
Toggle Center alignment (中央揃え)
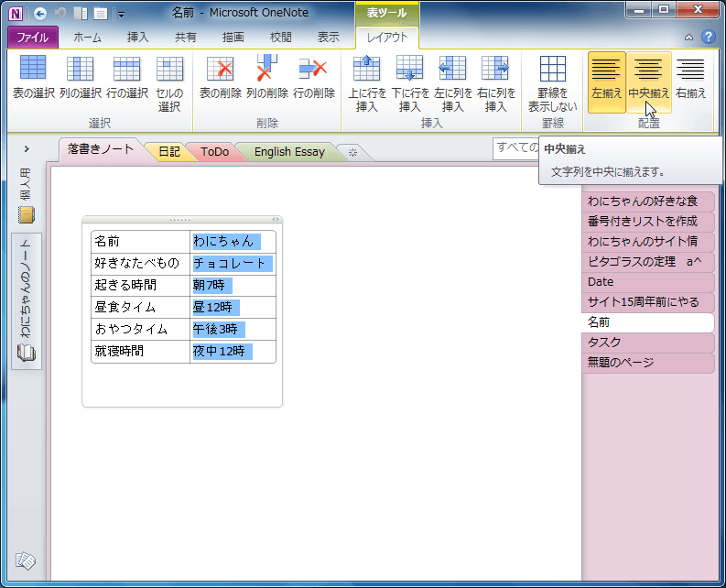[x=649, y=82]
